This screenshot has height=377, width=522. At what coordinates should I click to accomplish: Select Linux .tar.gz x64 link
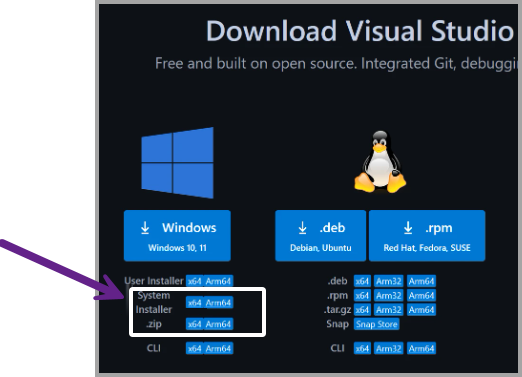pos(362,310)
